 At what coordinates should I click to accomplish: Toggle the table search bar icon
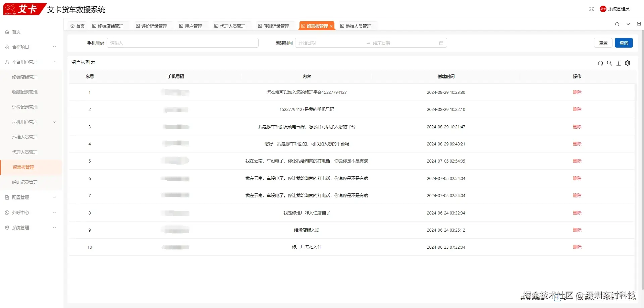coord(609,63)
